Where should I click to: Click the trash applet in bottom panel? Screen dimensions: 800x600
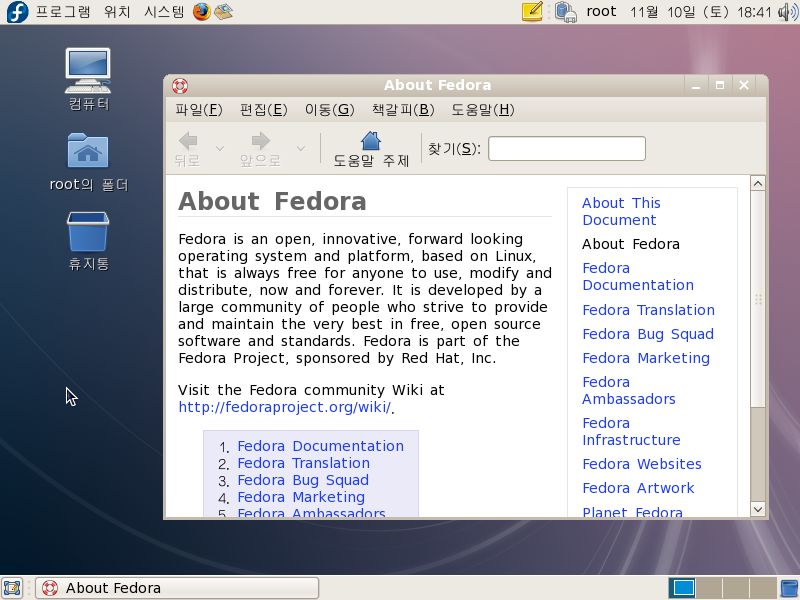pos(790,588)
